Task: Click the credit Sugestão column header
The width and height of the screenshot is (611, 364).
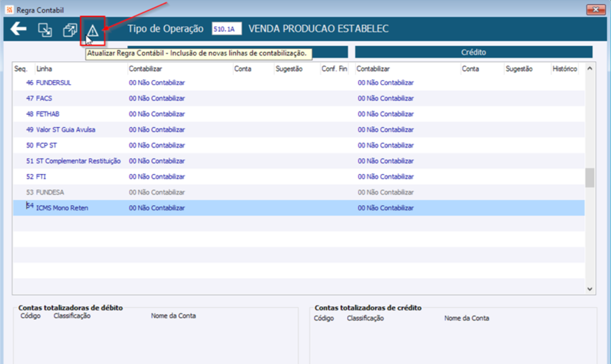Action: tap(519, 69)
